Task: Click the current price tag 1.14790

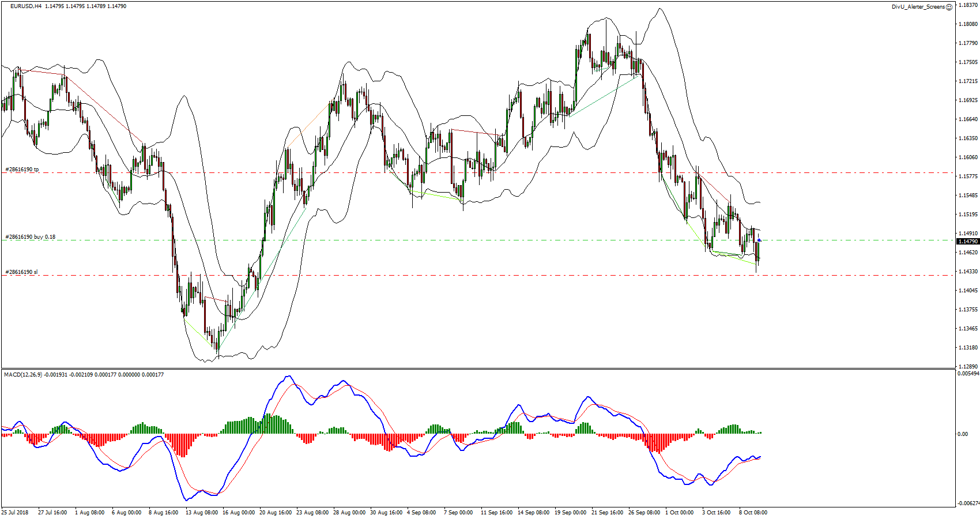Action: [x=968, y=242]
